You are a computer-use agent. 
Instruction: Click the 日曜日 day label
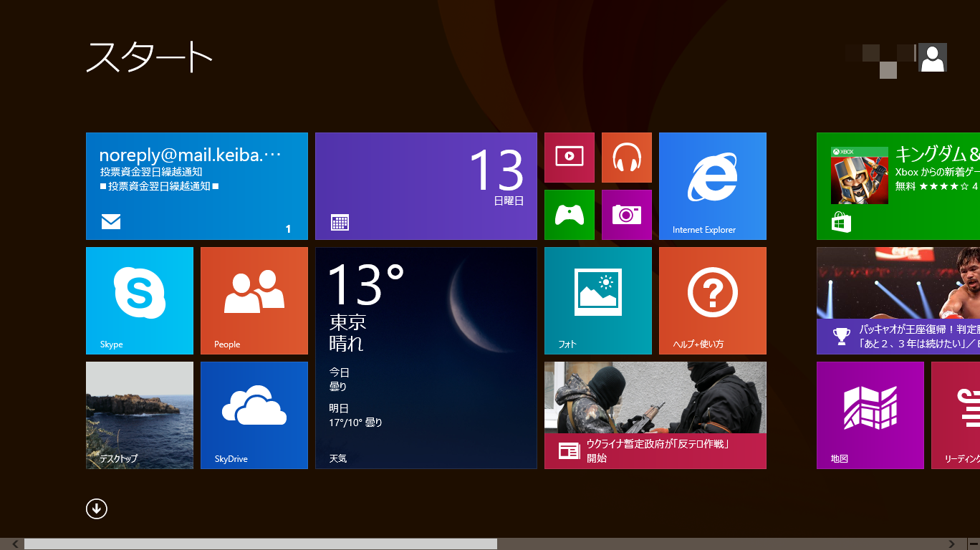509,201
